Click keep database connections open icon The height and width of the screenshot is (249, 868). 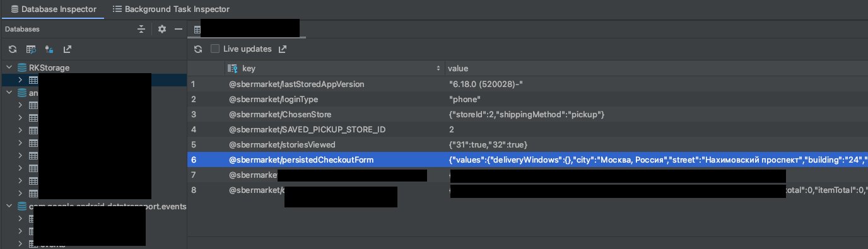tap(49, 49)
